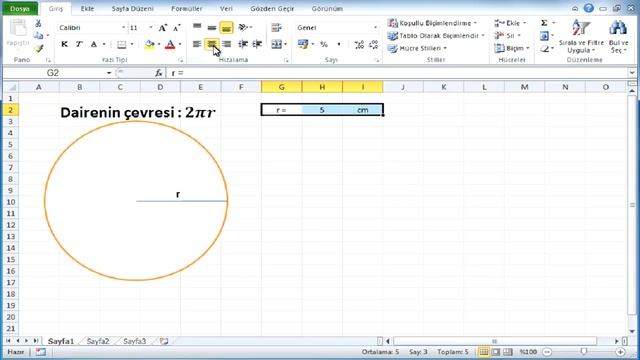Image resolution: width=640 pixels, height=360 pixels.
Task: Click the cell borders icon
Action: click(x=121, y=44)
